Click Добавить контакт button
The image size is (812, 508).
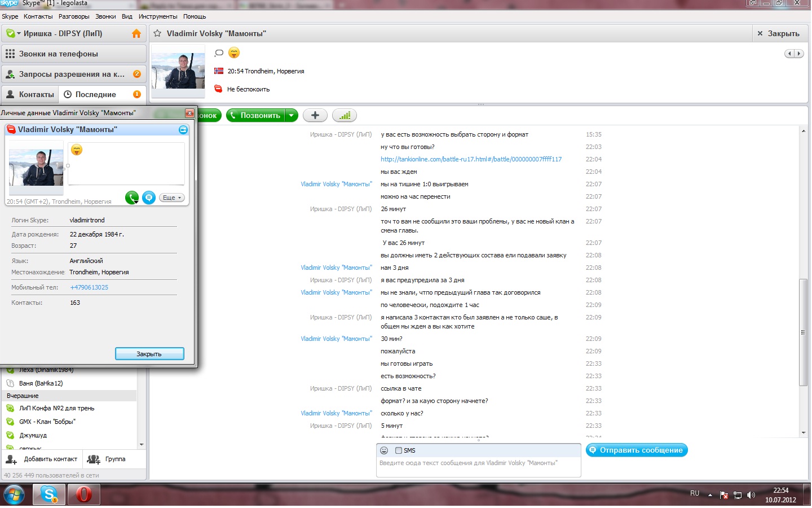tap(42, 459)
